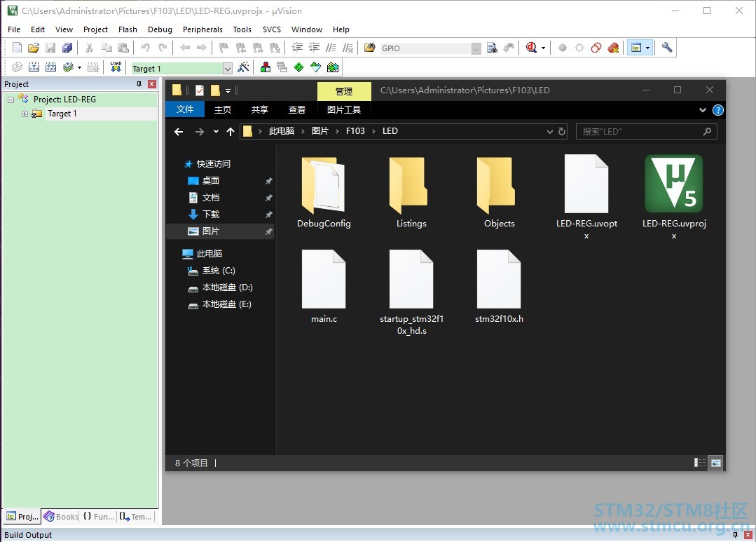Viewport: 756px width, 542px height.
Task: Switch to the Functions tab
Action: (98, 517)
